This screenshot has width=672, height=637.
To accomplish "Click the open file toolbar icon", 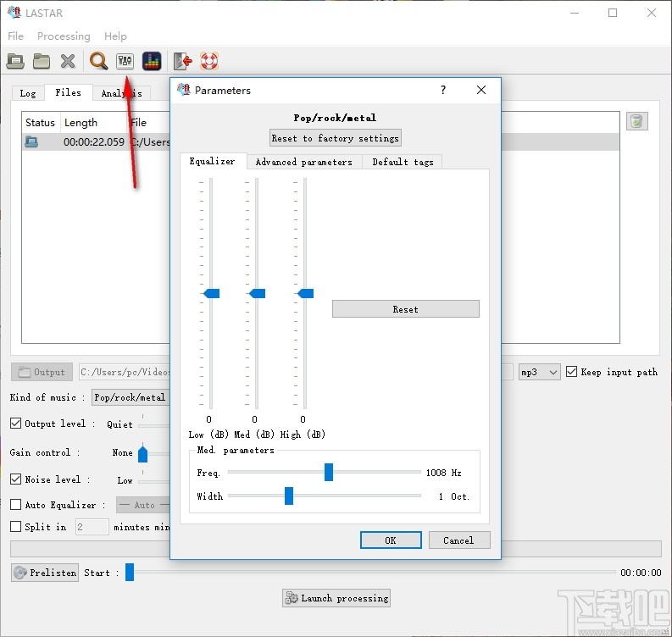I will tap(15, 61).
